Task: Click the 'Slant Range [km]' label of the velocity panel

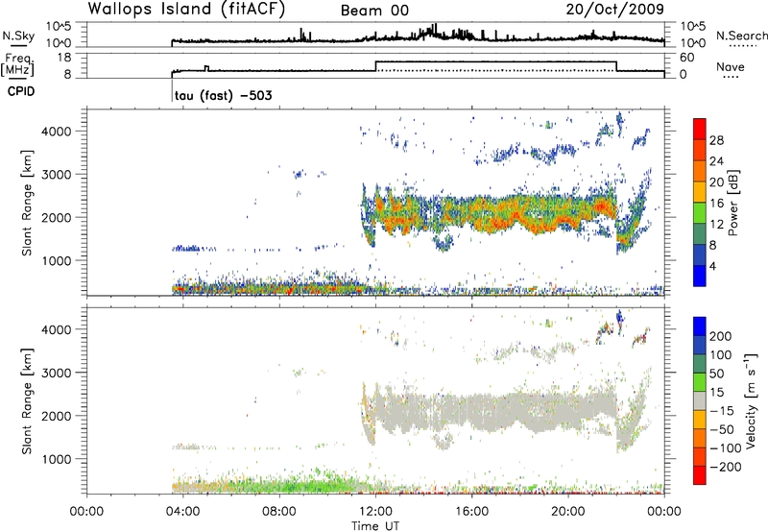Action: (x=27, y=401)
